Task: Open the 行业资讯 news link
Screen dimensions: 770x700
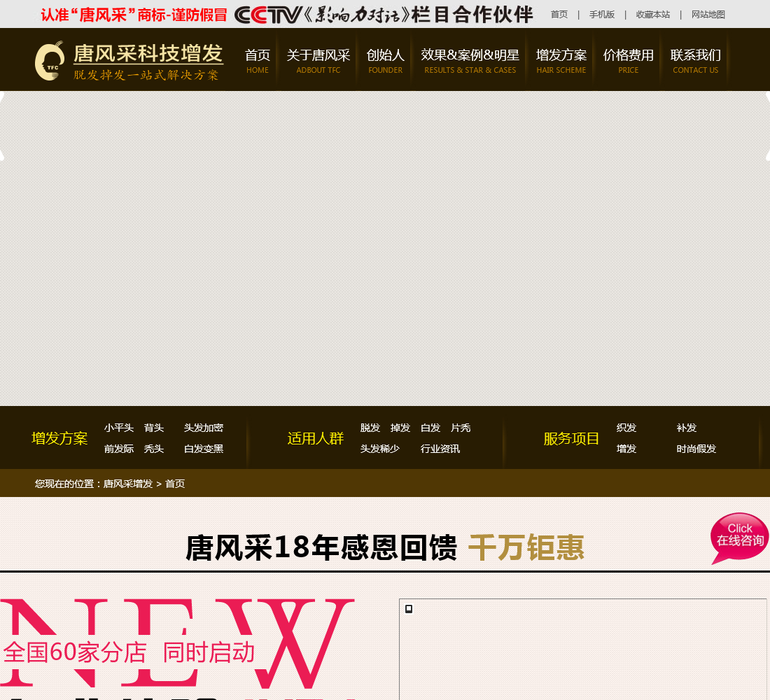Action: point(440,449)
